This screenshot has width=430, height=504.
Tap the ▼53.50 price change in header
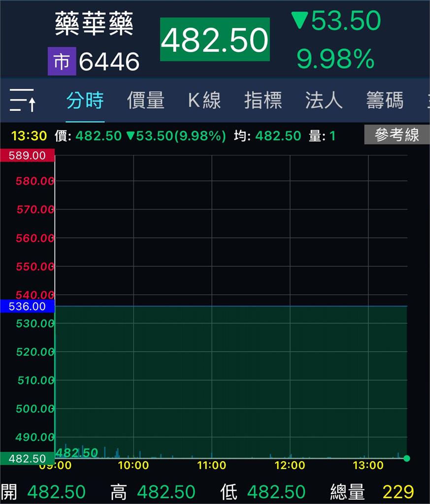[x=336, y=21]
